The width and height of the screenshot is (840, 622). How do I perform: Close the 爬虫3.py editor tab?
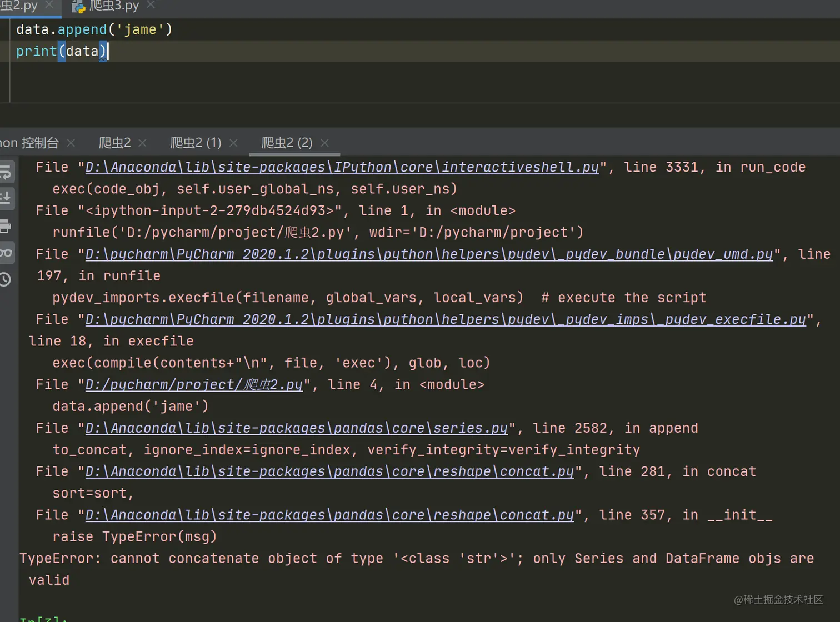pyautogui.click(x=151, y=5)
